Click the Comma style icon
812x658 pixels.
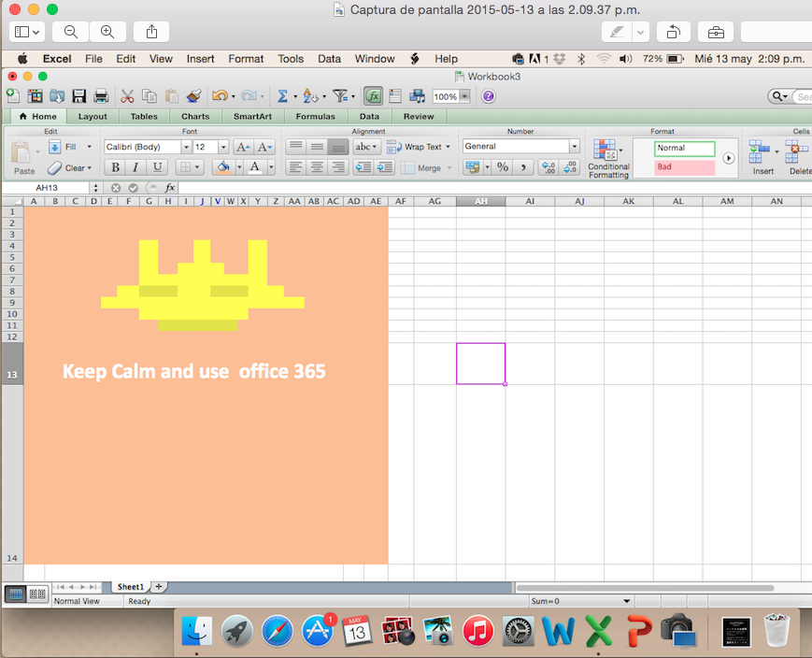tap(523, 166)
